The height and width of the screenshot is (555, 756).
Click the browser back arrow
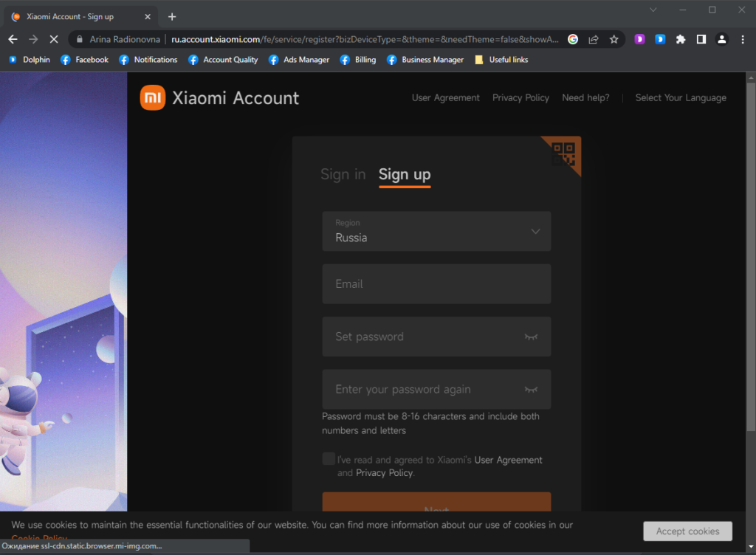(x=13, y=40)
